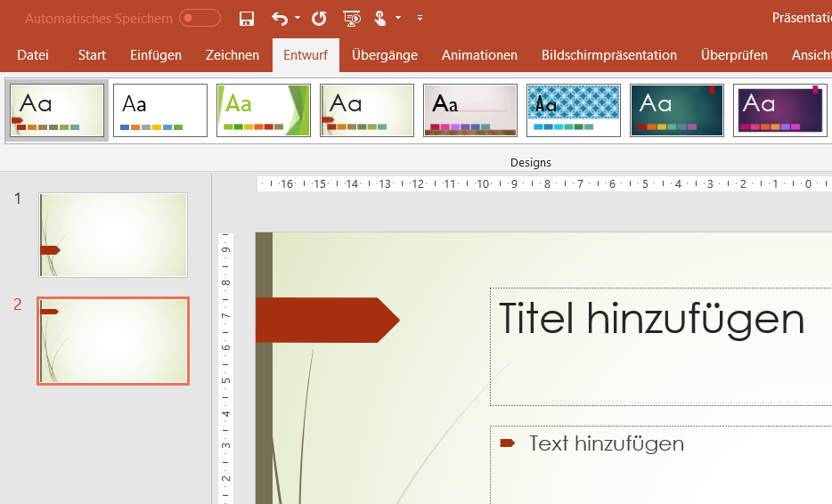Viewport: 832px width, 504px height.
Task: Toggle the Automatisches Speichern switch
Action: point(200,18)
